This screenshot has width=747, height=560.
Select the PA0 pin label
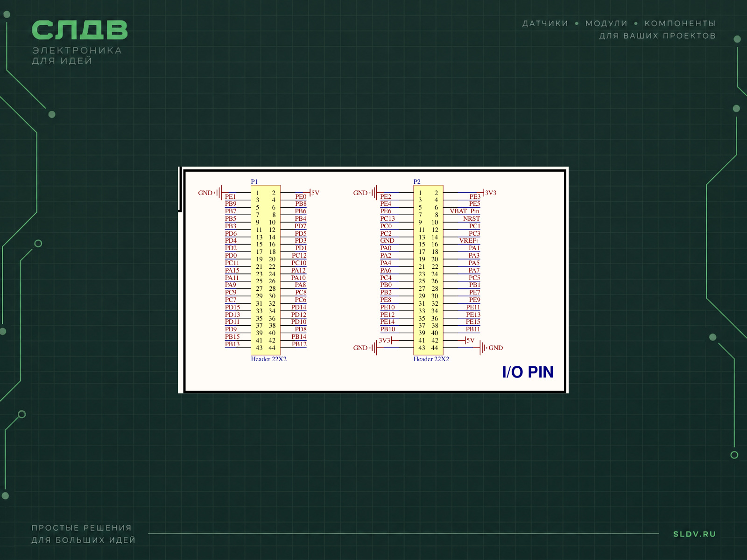click(x=386, y=248)
